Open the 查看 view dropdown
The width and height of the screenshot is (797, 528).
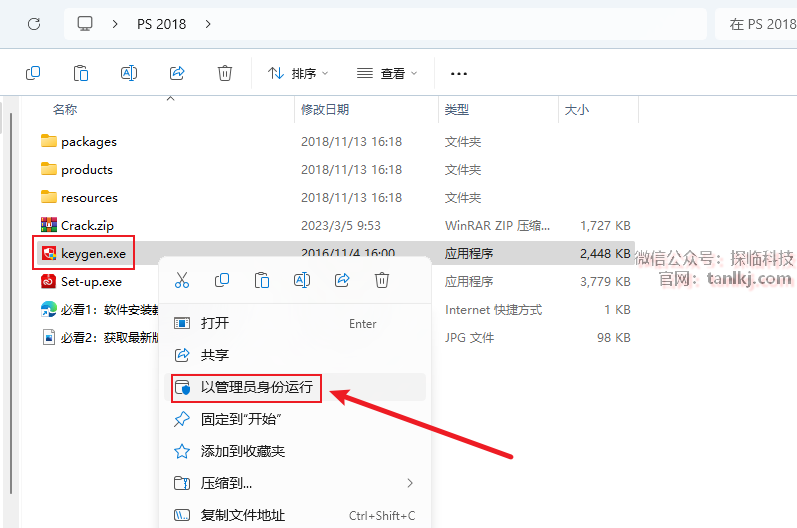[387, 73]
